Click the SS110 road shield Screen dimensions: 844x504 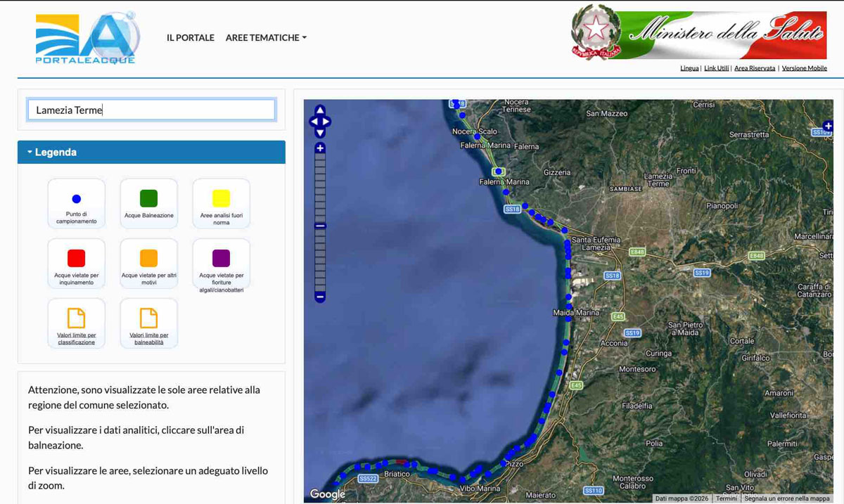pos(593,490)
